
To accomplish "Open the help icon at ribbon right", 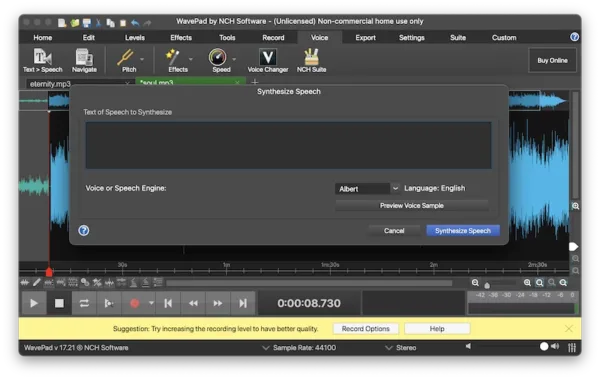I will pos(574,37).
